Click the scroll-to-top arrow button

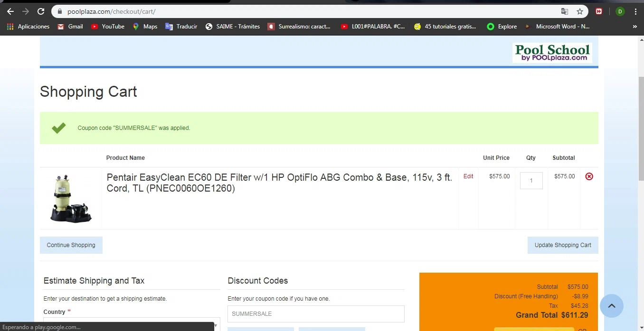(612, 306)
